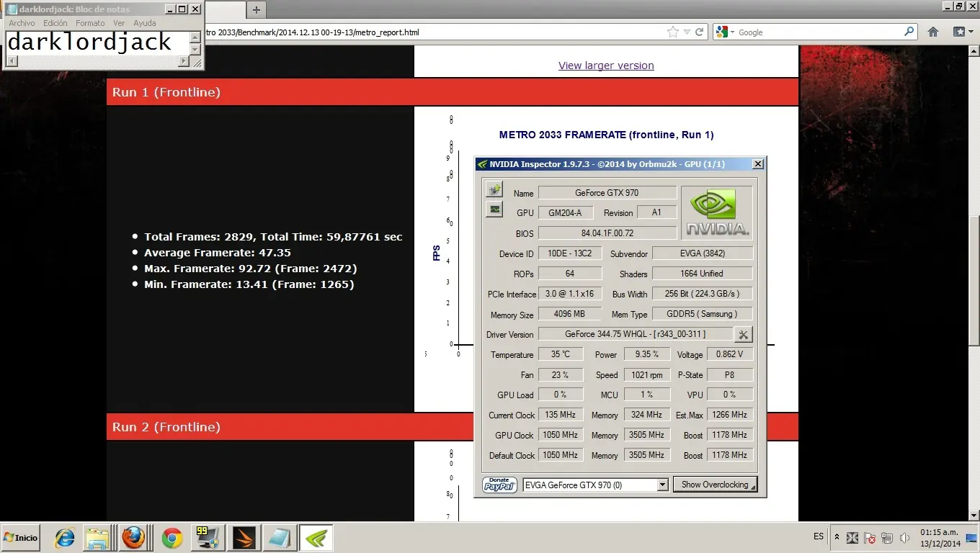Click the Firefox address bar
The width and height of the screenshot is (980, 553).
point(432,32)
